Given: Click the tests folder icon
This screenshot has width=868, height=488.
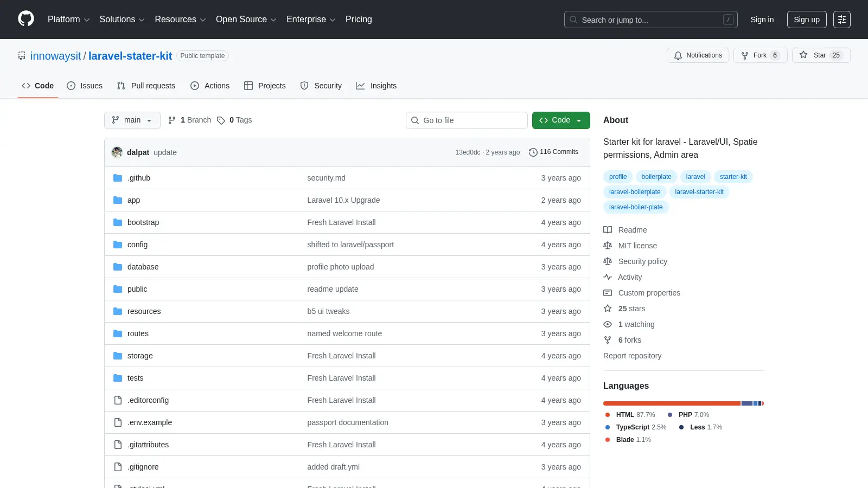Looking at the screenshot, I should (x=118, y=378).
